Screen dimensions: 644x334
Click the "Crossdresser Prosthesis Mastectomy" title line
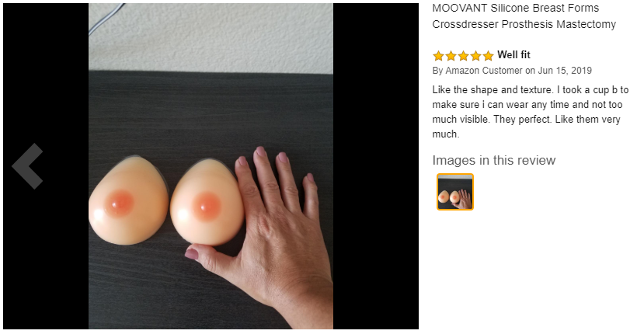pyautogui.click(x=524, y=24)
